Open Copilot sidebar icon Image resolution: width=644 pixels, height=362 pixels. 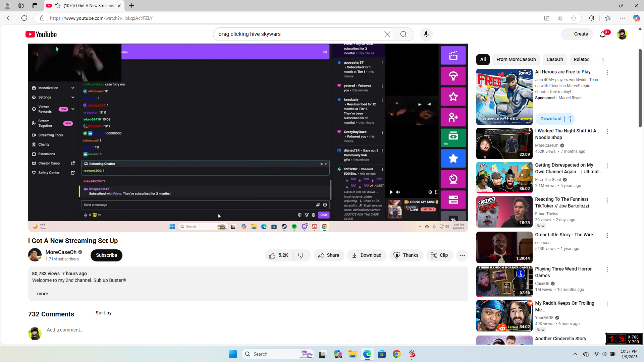(636, 18)
